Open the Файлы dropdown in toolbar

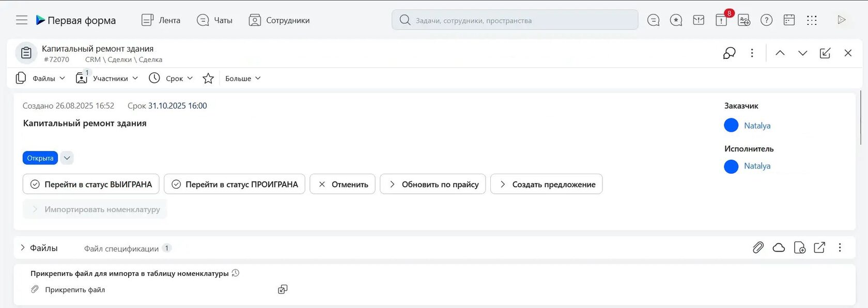click(x=40, y=78)
